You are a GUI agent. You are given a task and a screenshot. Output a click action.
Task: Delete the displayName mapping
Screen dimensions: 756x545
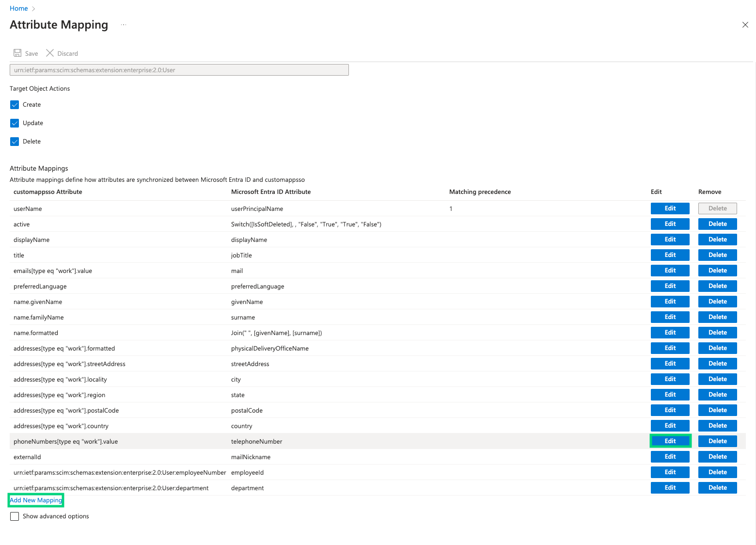717,240
